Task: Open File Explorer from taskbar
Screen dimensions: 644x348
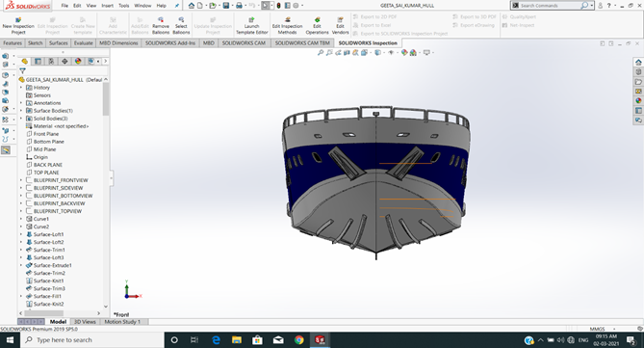Action: tap(237, 339)
